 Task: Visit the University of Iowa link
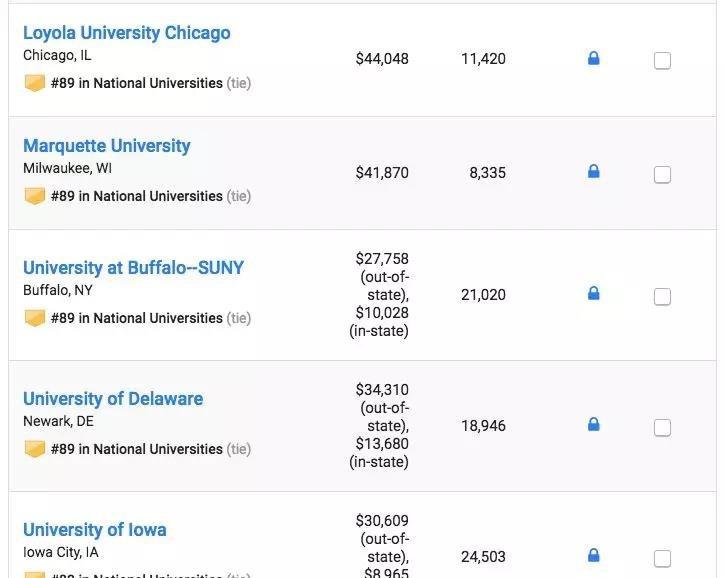pyautogui.click(x=95, y=530)
